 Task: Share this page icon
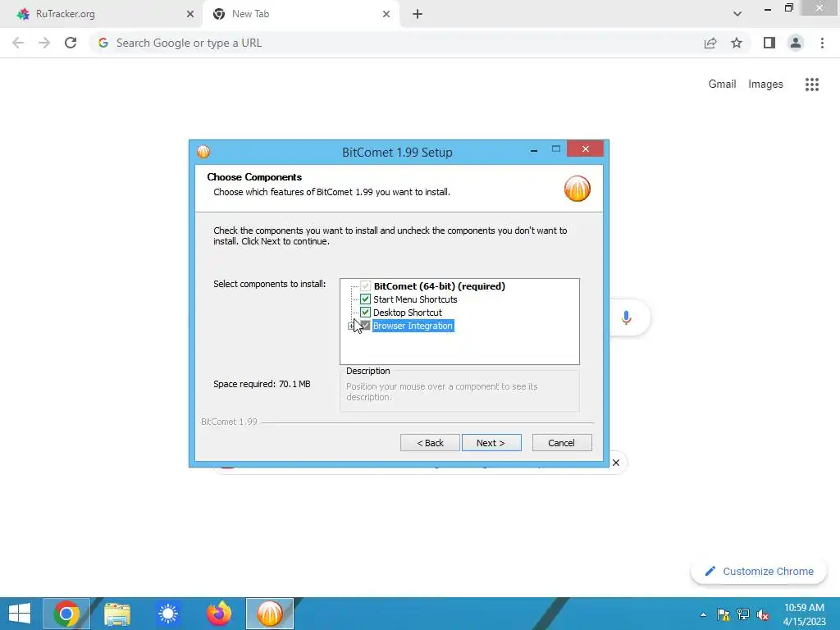pos(710,43)
